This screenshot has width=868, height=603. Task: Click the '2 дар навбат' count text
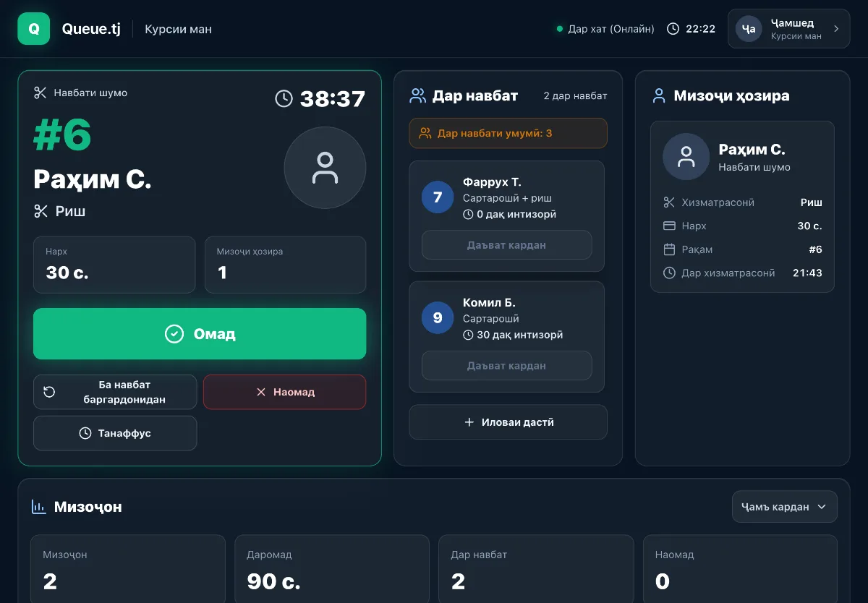pos(575,95)
